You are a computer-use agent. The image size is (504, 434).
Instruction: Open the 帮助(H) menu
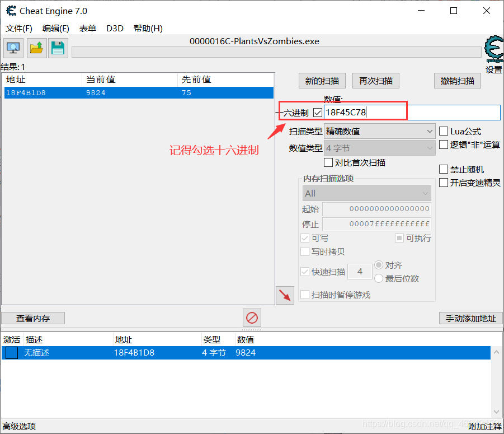click(148, 29)
